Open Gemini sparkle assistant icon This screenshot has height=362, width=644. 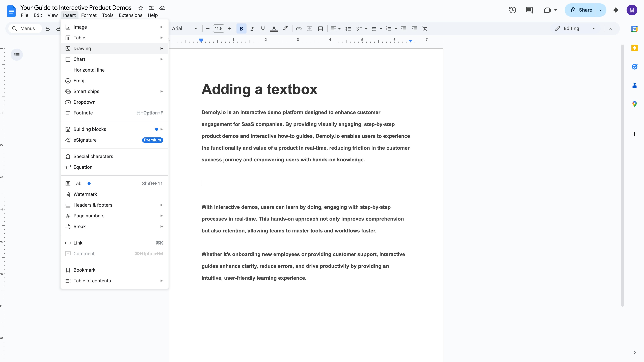[615, 10]
